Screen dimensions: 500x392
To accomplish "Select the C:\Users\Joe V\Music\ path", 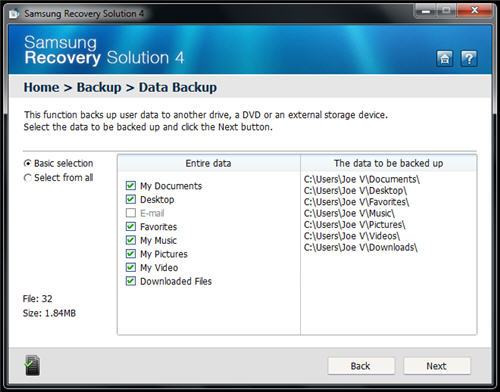I will [349, 213].
